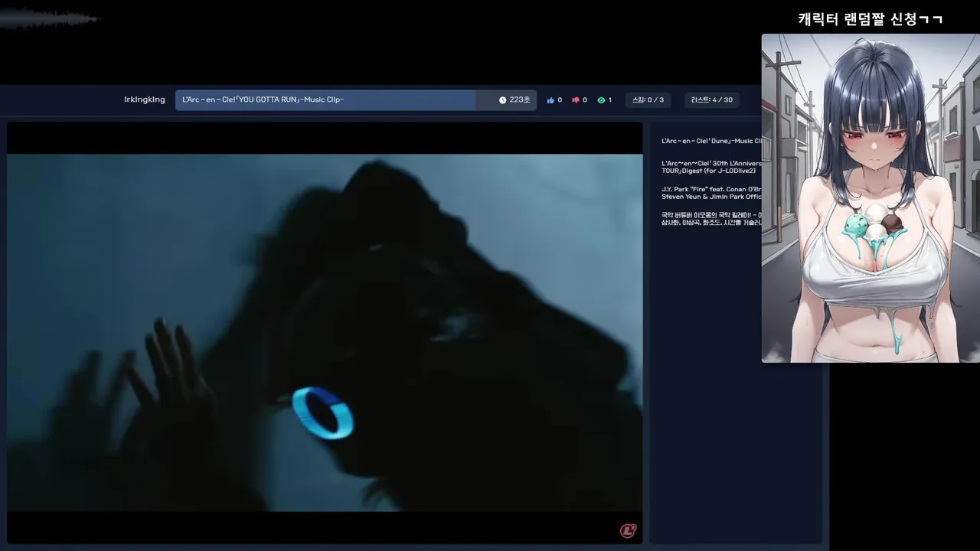Select playlist entry J.Y. Park Fire
The width and height of the screenshot is (980, 551).
click(711, 193)
